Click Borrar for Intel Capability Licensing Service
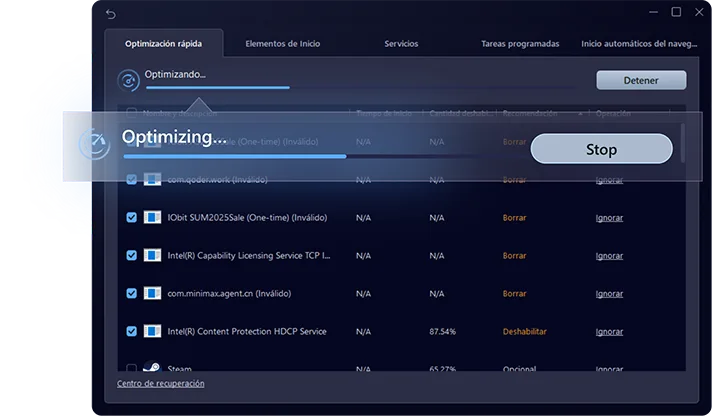Image resolution: width=712 pixels, height=416 pixels. click(x=514, y=256)
